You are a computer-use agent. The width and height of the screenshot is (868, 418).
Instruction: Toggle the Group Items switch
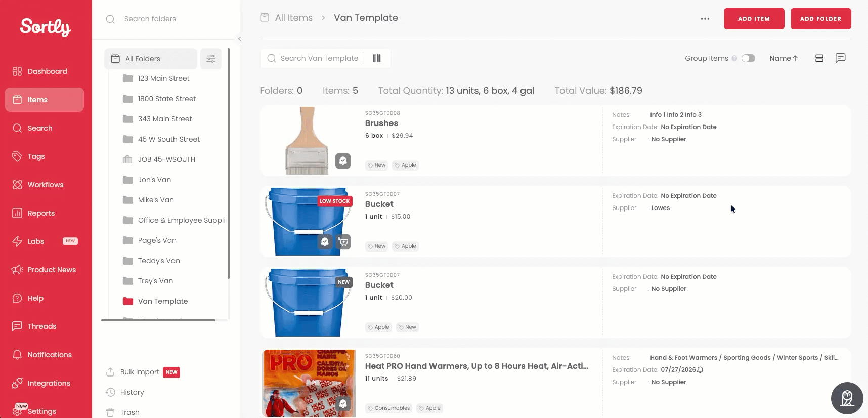748,58
